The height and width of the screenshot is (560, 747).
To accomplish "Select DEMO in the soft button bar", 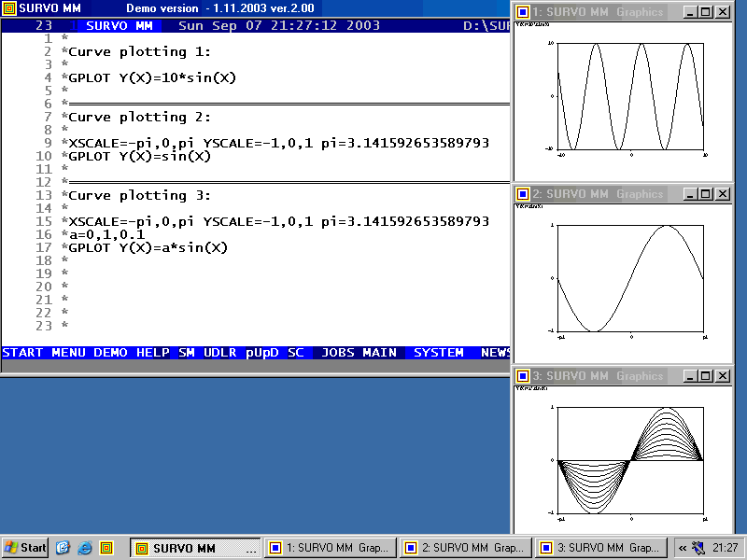I will pos(110,353).
